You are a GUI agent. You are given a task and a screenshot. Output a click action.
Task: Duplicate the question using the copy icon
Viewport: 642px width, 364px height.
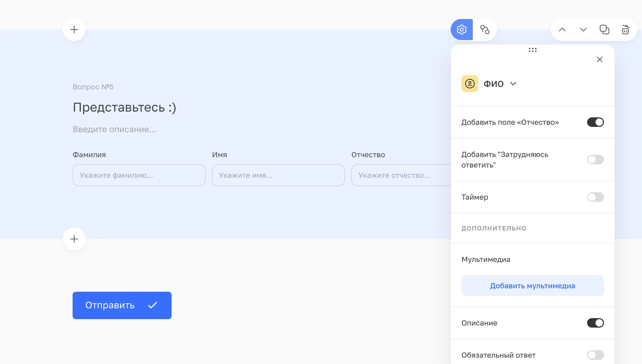(x=605, y=30)
